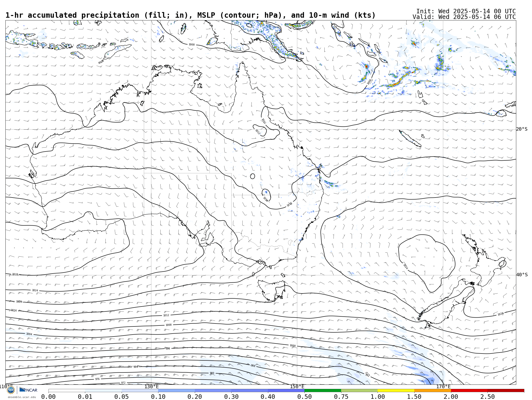Click the map title about accumulated precipitation
The width and height of the screenshot is (532, 400).
click(x=190, y=15)
